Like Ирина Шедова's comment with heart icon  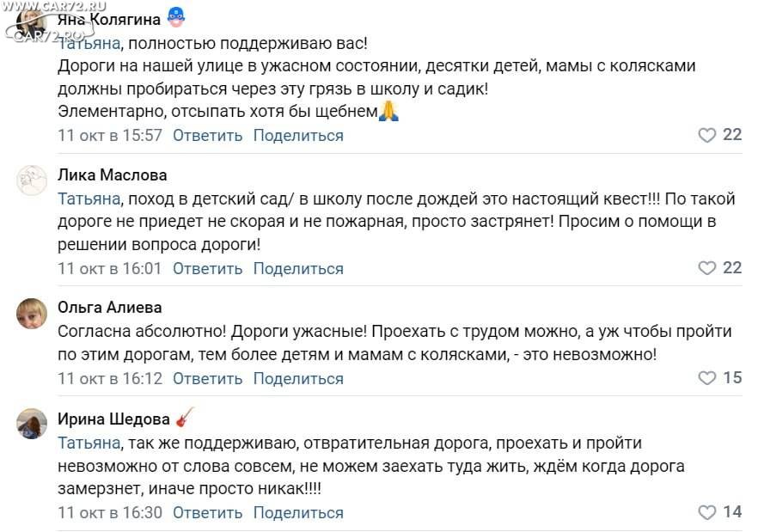706,512
